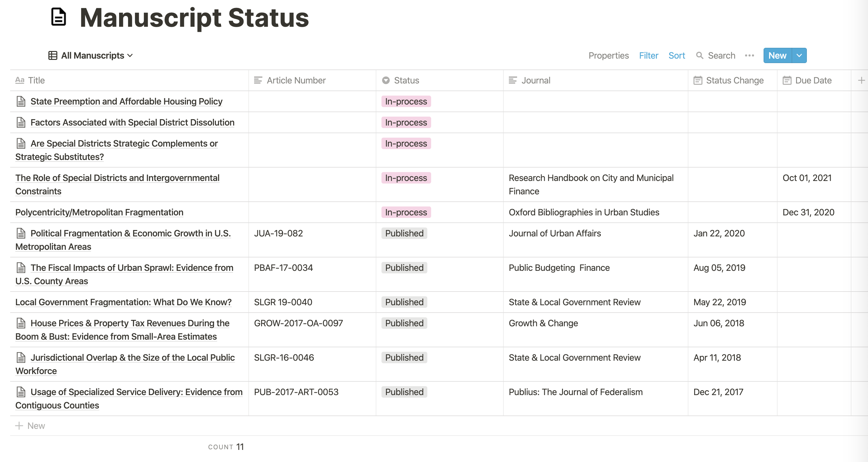Image resolution: width=868 pixels, height=462 pixels.
Task: Click page icon of State Preemption row
Action: tap(21, 102)
